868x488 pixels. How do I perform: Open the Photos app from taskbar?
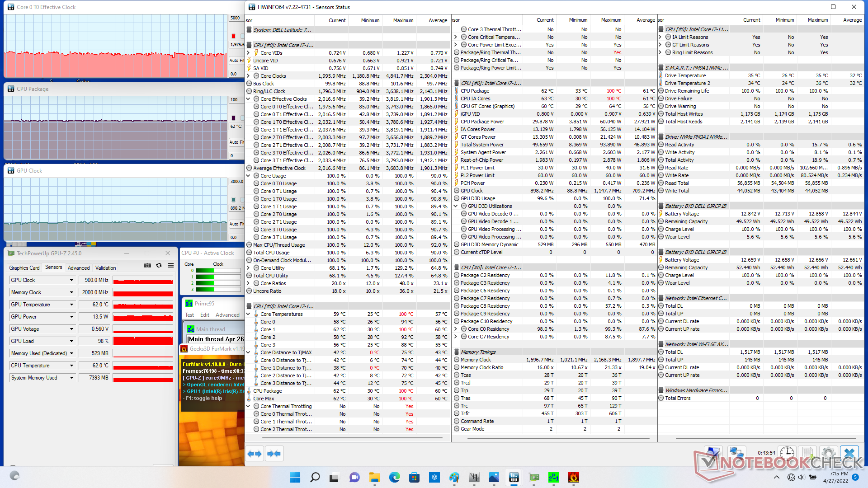coord(494,477)
